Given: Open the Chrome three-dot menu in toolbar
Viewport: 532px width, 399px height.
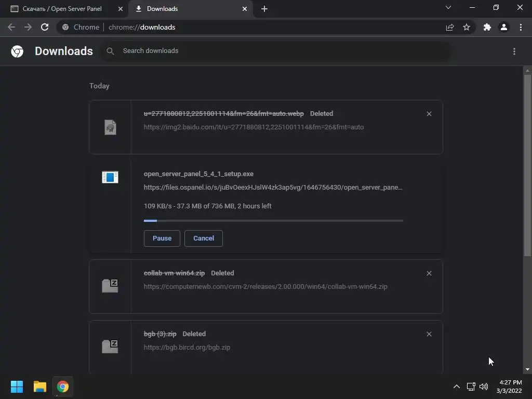Looking at the screenshot, I should [x=521, y=27].
